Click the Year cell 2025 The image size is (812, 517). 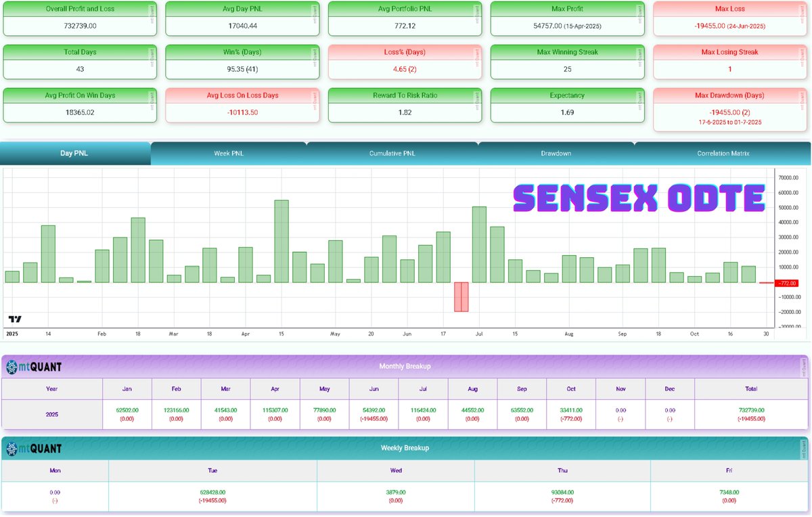pos(52,414)
